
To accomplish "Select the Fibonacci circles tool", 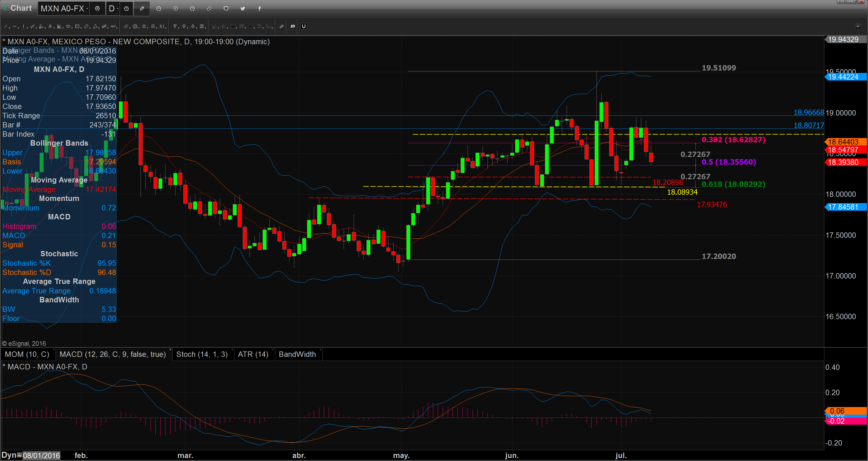I will (135, 26).
